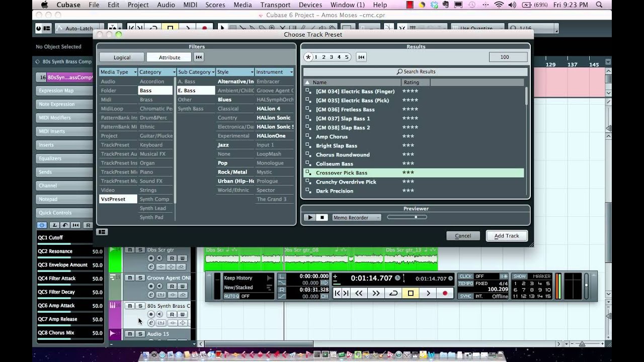Screen dimensions: 644x362
Task: Click transport Play button
Action: point(428,293)
